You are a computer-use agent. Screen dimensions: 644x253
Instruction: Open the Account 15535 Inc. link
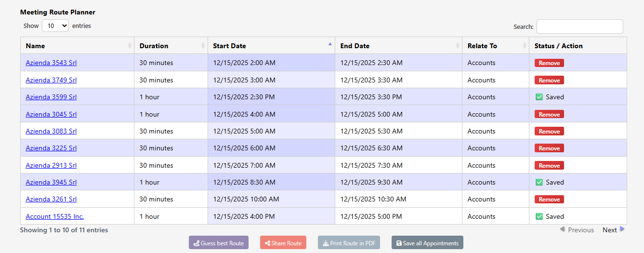click(x=55, y=216)
